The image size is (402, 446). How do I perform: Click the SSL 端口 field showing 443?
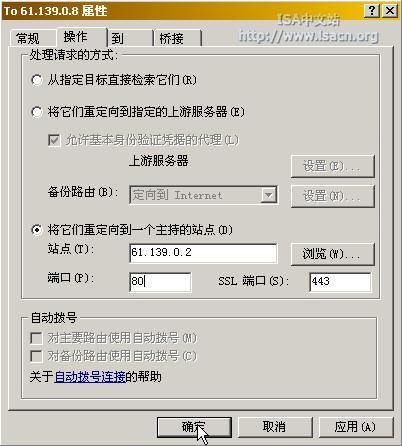tap(340, 282)
